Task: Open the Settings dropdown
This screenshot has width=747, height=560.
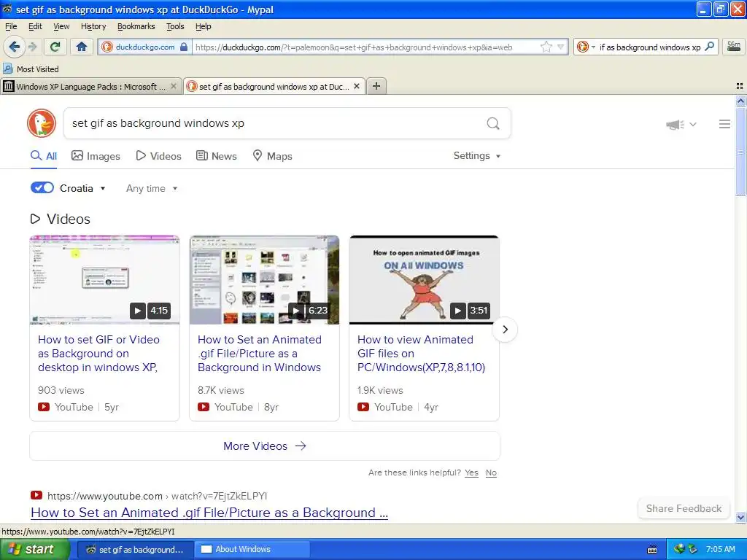Action: [x=477, y=156]
